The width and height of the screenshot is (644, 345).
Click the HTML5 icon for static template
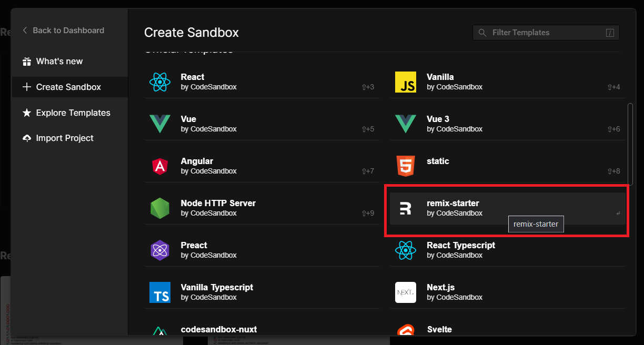[x=406, y=166]
